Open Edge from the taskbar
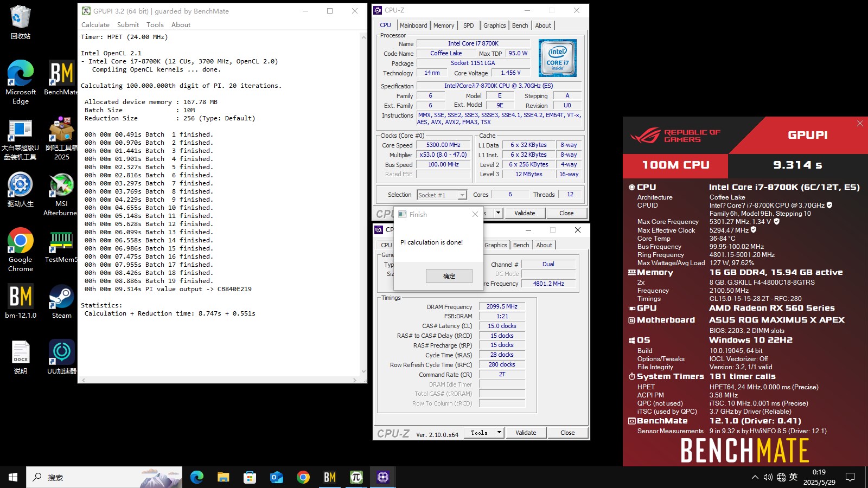Screen dimensions: 868x488 tap(196, 477)
